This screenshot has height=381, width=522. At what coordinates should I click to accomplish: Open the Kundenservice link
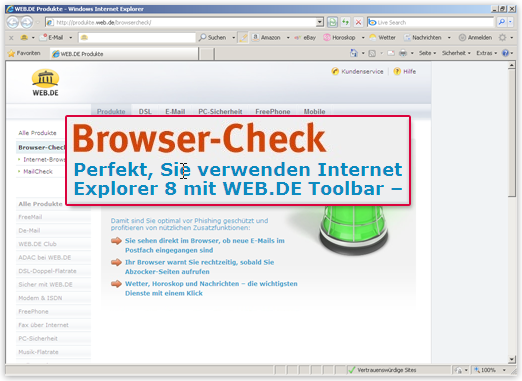pos(357,71)
